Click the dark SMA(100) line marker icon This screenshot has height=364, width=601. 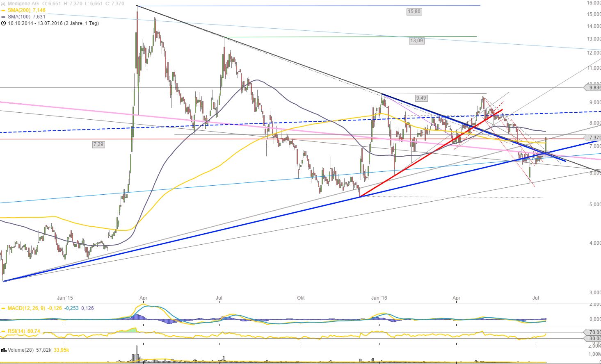[3, 16]
